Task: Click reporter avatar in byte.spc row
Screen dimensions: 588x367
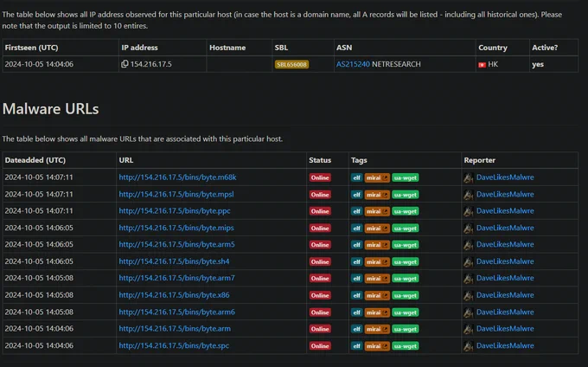Action: (469, 346)
